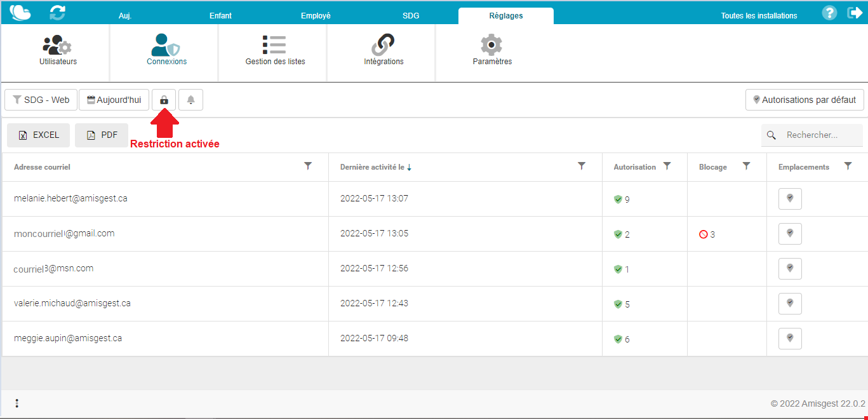The height and width of the screenshot is (420, 868).
Task: Click the logout exit icon
Action: coord(855,13)
